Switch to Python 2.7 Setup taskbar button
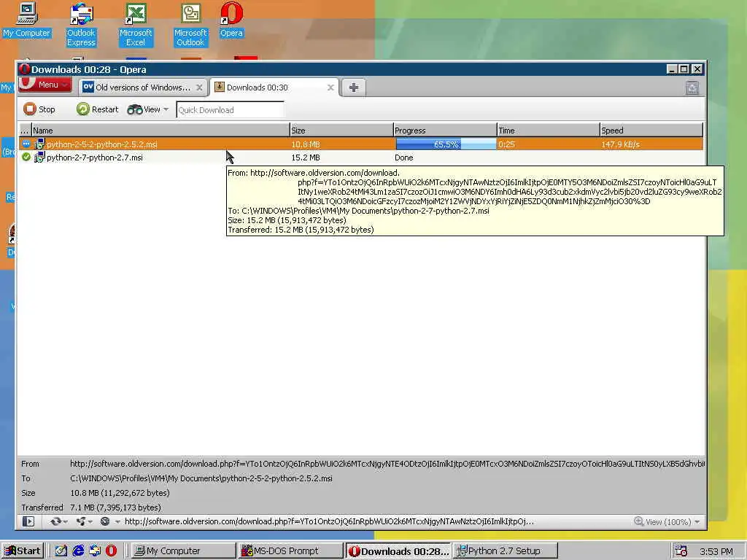747x560 pixels. pyautogui.click(x=506, y=551)
